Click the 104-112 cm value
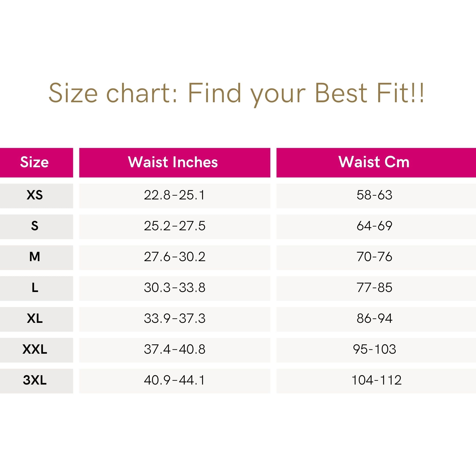 point(376,380)
